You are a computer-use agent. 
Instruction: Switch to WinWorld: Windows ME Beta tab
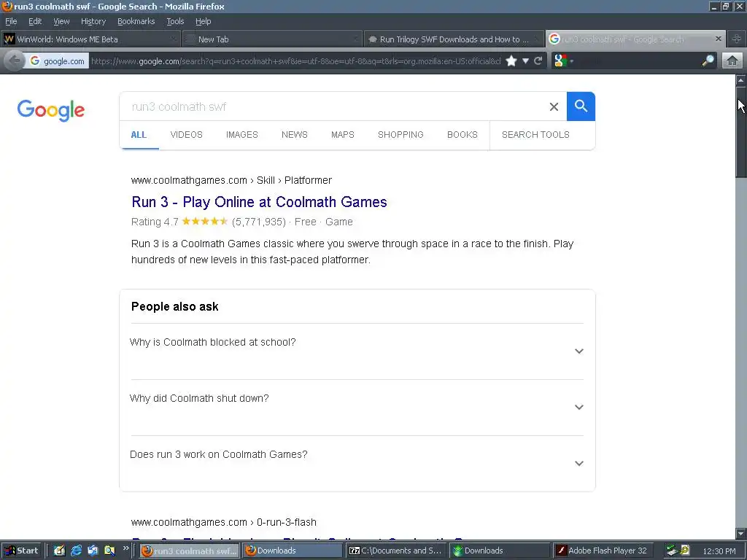[90, 39]
